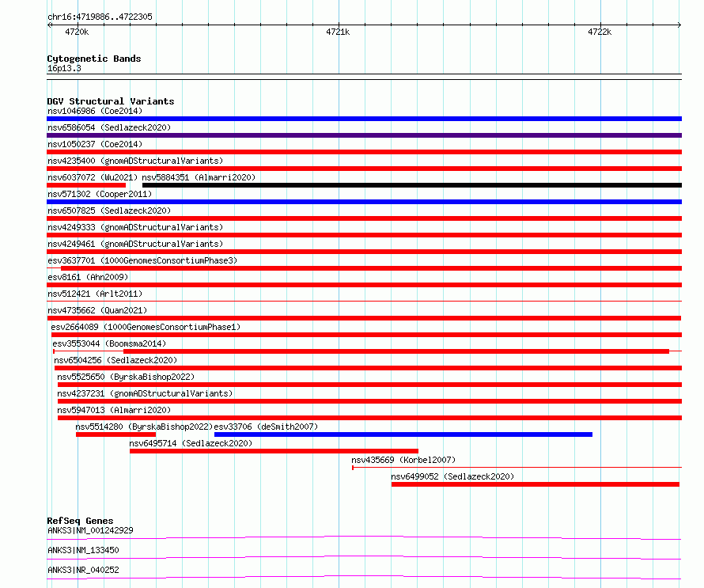The image size is (704, 588).
Task: Open the esv8161 (Ahn2009) variant label
Action: (x=88, y=277)
